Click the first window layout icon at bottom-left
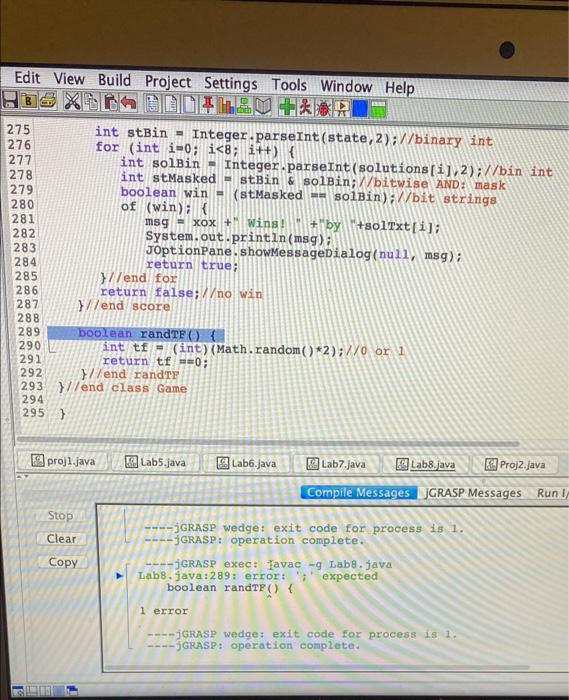Image resolution: width=569 pixels, height=700 pixels. pos(18,691)
